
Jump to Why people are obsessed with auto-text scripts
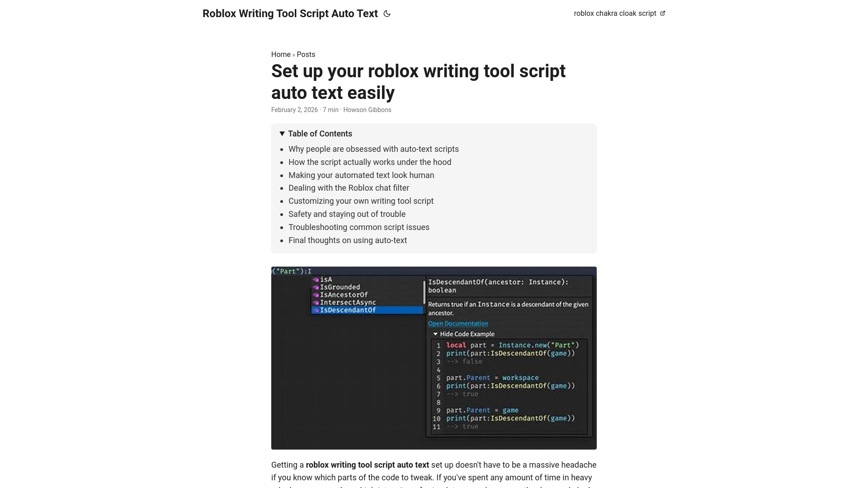[x=373, y=149]
